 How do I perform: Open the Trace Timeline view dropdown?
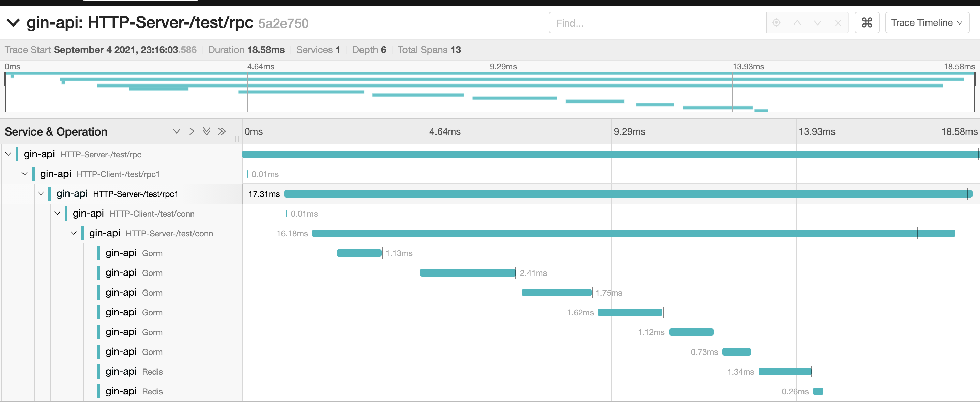tap(927, 23)
